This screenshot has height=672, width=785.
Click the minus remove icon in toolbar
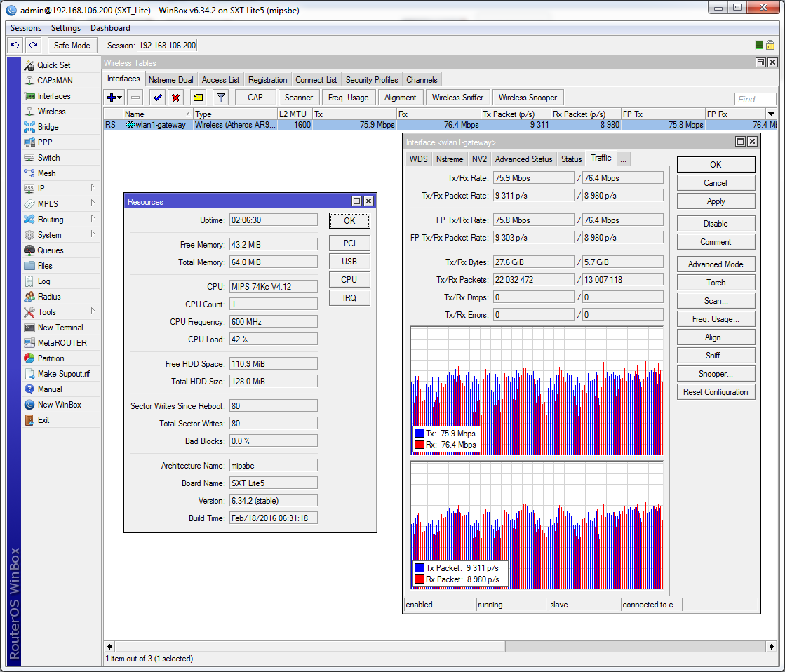pos(136,98)
